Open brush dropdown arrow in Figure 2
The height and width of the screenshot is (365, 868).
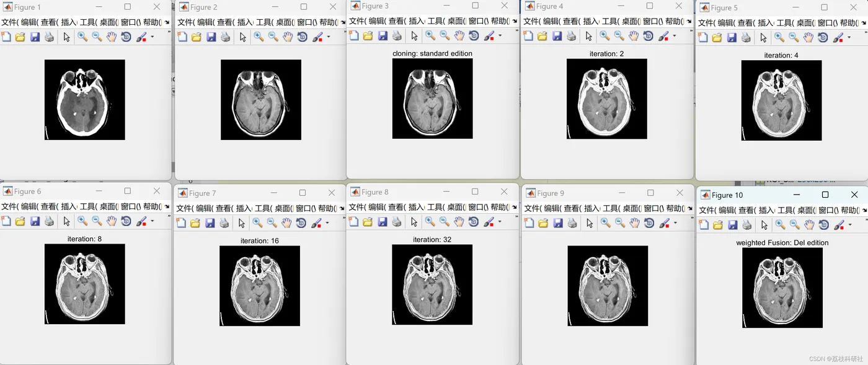pos(329,37)
